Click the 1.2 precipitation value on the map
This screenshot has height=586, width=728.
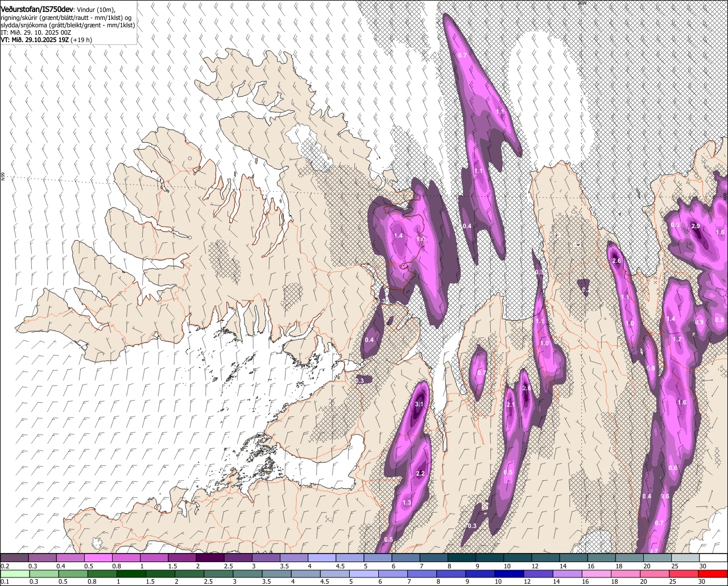pos(677,339)
